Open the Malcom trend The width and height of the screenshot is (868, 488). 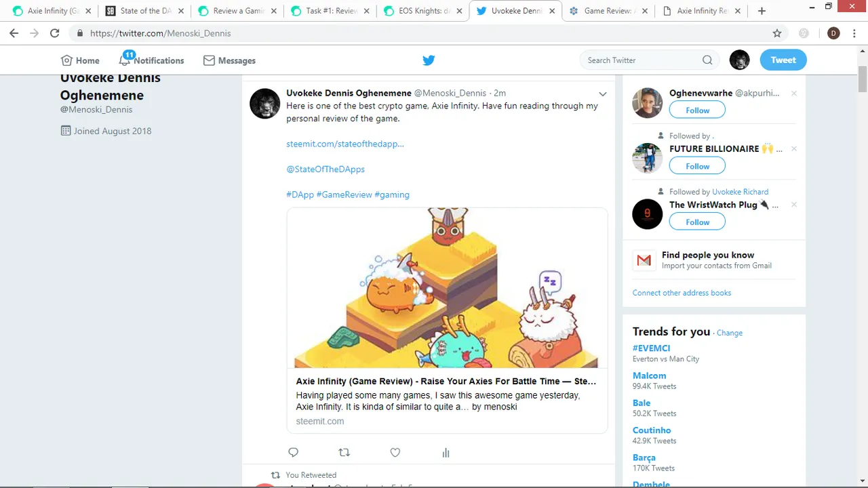coord(649,375)
